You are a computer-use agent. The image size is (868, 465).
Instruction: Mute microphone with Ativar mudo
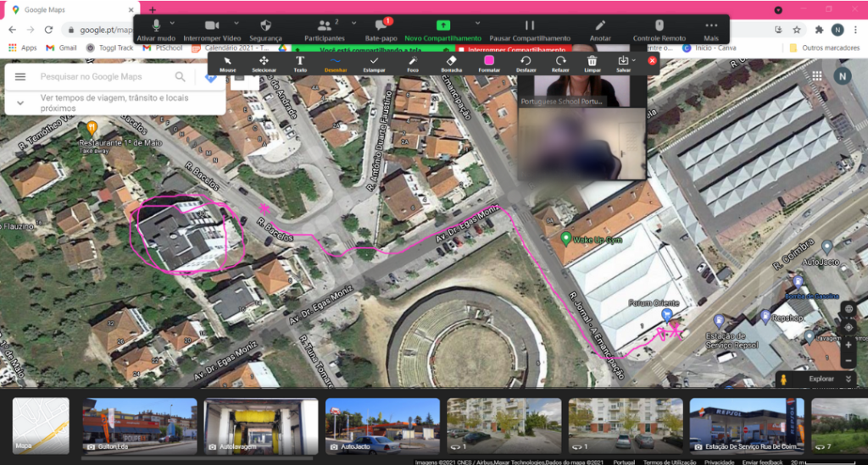156,30
